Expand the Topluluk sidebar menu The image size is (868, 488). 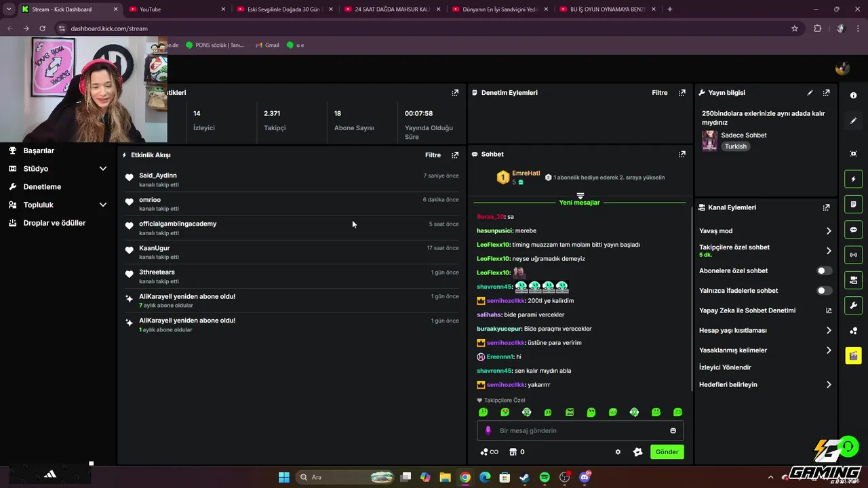[103, 205]
